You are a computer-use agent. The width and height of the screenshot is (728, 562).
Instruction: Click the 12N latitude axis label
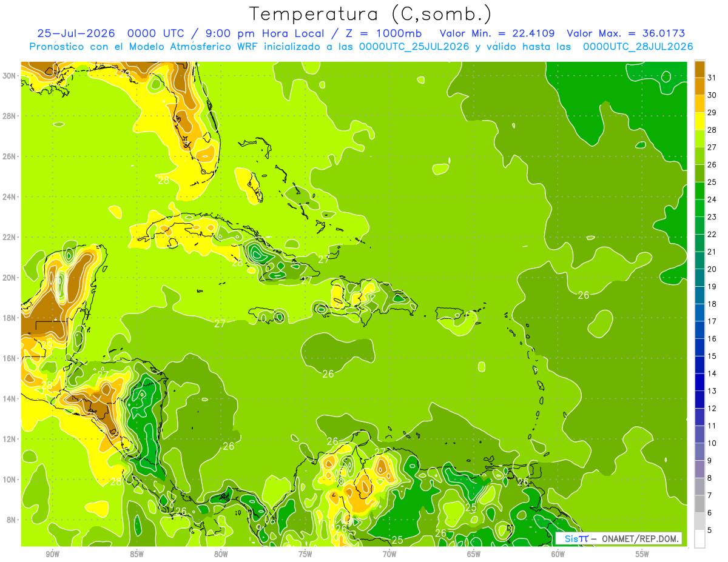click(10, 439)
